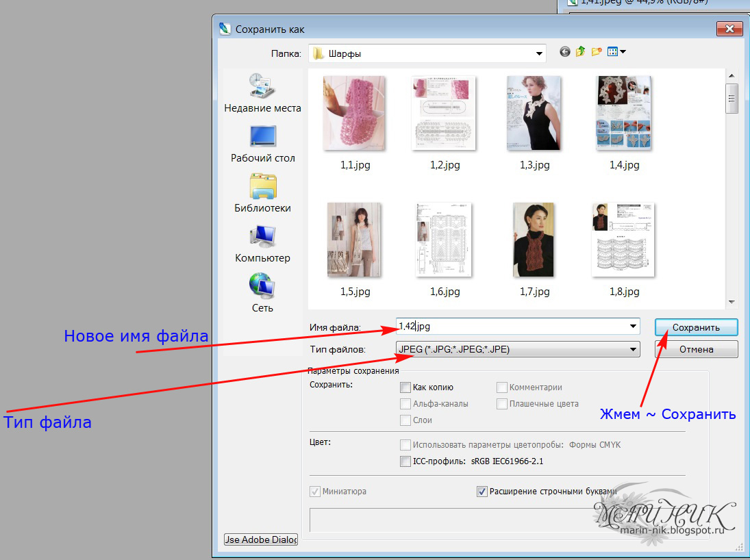Expand the Папка folder dropdown
The width and height of the screenshot is (750, 560).
(x=539, y=53)
